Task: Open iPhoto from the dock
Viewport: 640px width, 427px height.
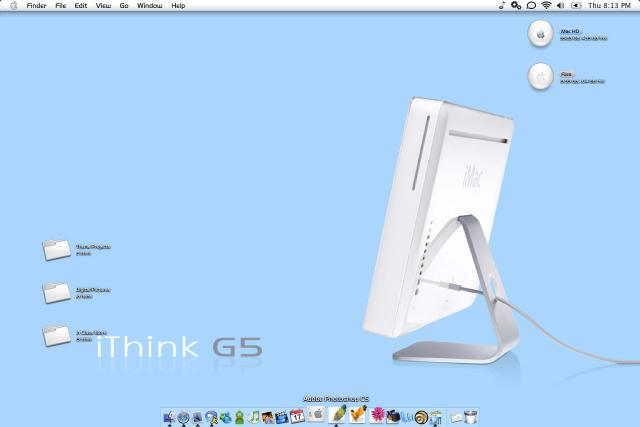Action: (x=267, y=417)
